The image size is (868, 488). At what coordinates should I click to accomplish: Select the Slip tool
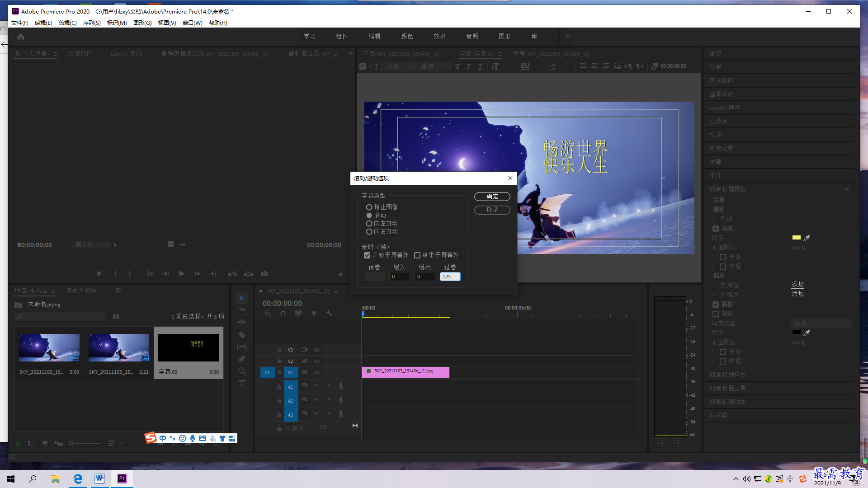click(x=242, y=347)
